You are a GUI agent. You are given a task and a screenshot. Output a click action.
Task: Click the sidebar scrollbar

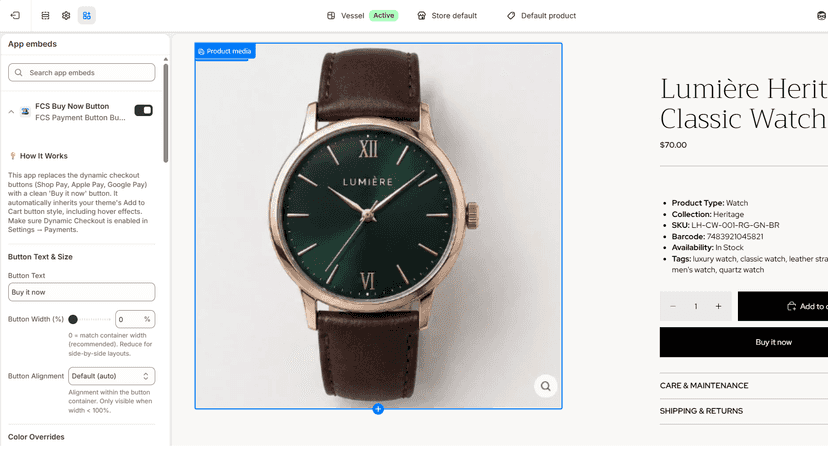pos(166,111)
